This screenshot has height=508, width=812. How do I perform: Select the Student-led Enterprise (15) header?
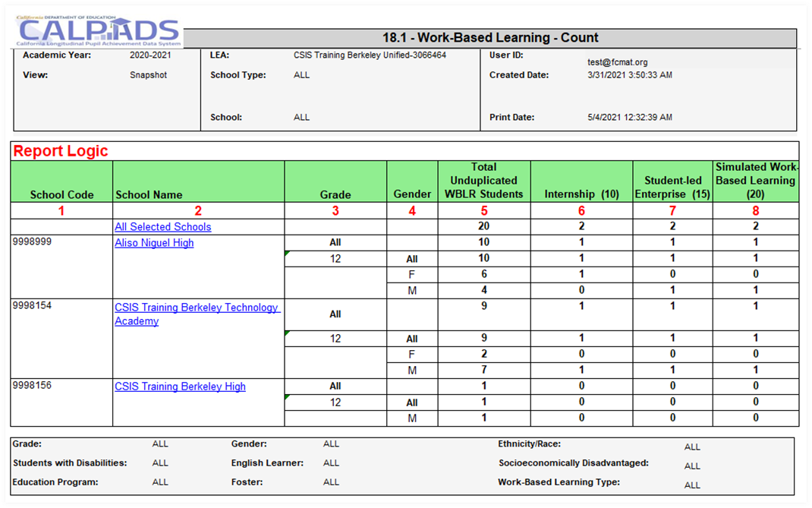672,188
